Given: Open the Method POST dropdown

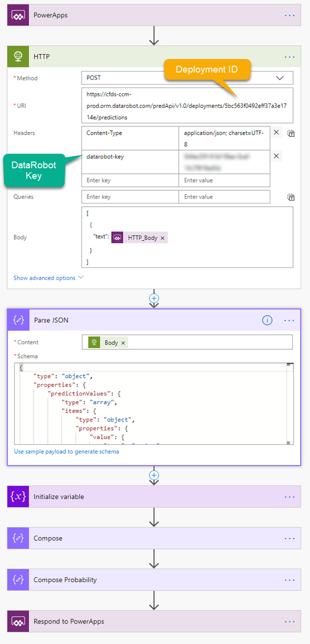Looking at the screenshot, I should tap(187, 78).
